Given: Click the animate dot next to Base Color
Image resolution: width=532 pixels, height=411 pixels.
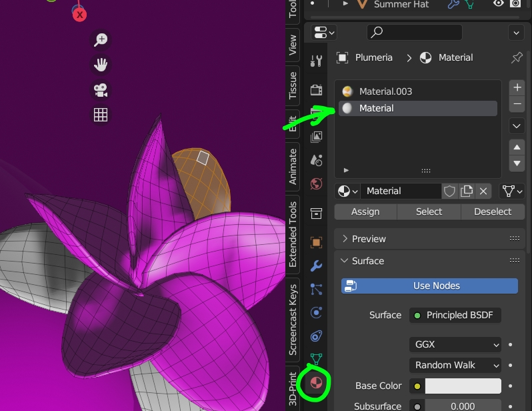Looking at the screenshot, I should (x=510, y=386).
